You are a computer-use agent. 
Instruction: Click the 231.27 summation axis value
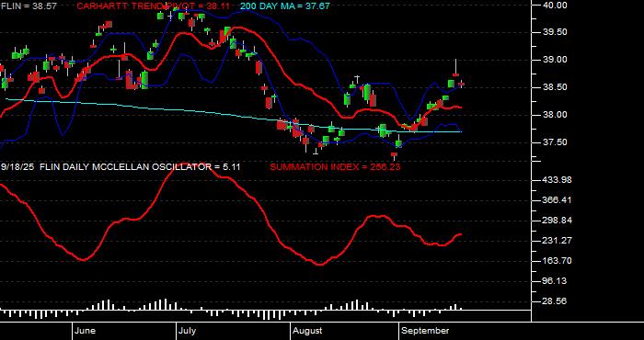click(x=557, y=241)
